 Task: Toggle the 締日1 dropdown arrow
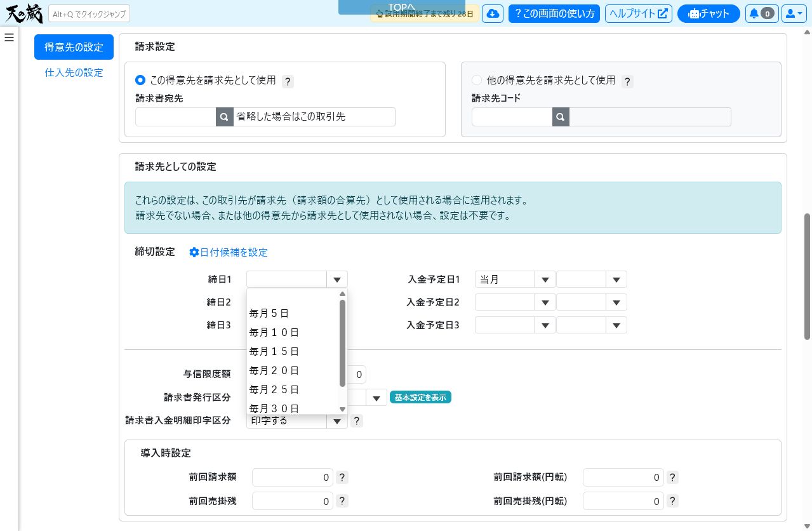337,279
